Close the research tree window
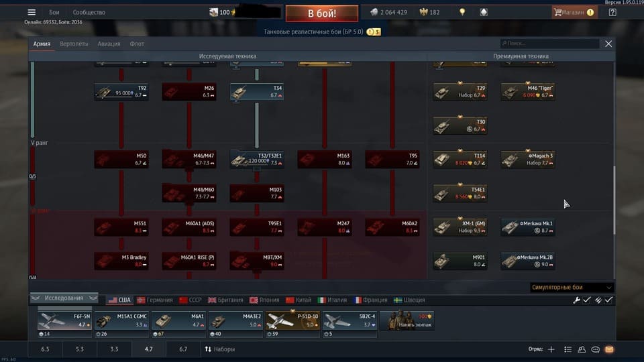 [608, 44]
